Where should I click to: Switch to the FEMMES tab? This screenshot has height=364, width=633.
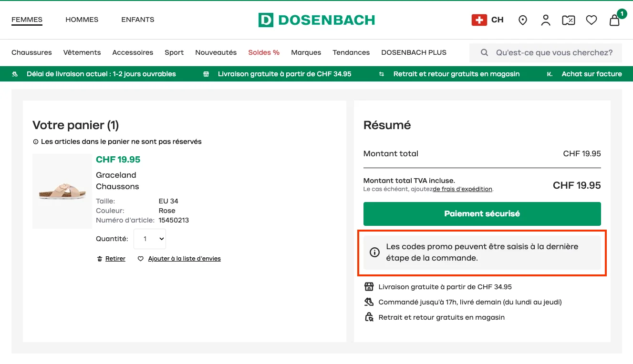[27, 20]
